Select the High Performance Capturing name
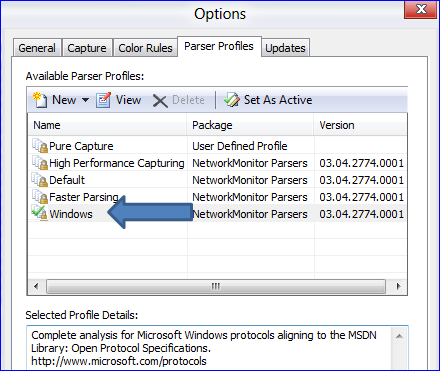This screenshot has width=440, height=371. tap(117, 163)
